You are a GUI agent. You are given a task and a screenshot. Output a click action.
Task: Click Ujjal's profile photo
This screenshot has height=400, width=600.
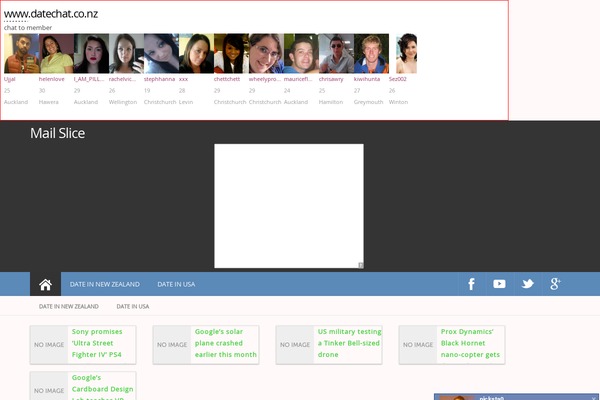point(21,53)
